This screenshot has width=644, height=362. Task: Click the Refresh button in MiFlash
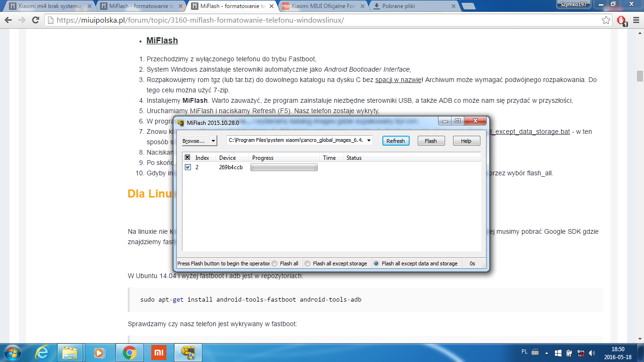tap(396, 141)
